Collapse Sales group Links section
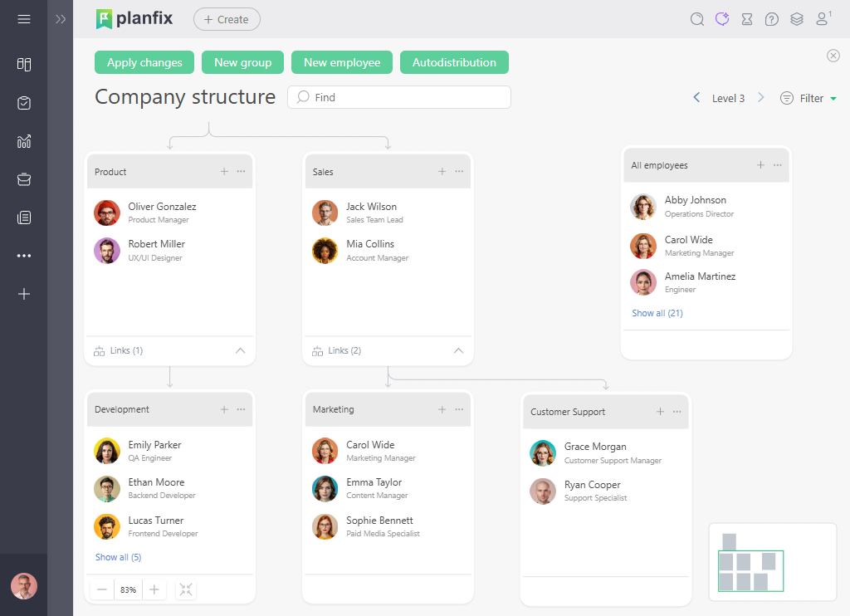 tap(458, 351)
